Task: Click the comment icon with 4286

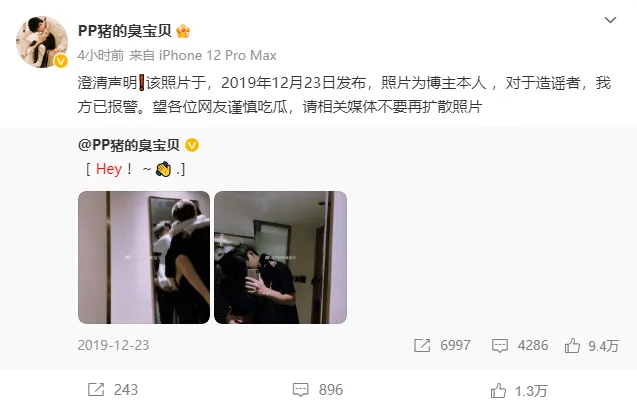Action: coord(500,346)
